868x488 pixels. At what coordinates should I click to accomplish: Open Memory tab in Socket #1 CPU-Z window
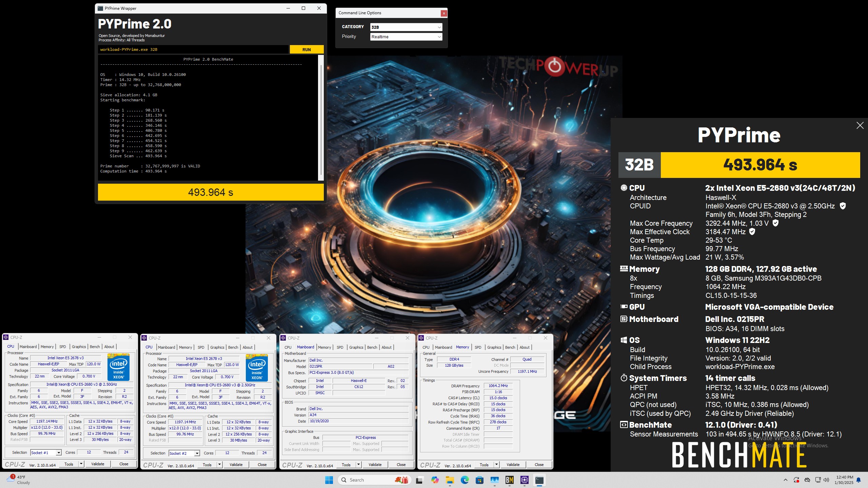click(x=47, y=347)
